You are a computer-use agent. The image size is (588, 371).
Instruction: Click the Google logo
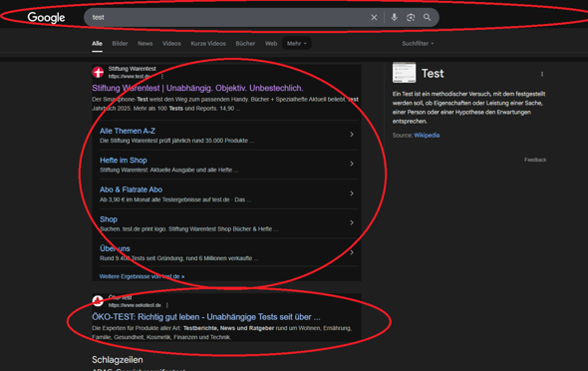coord(46,17)
